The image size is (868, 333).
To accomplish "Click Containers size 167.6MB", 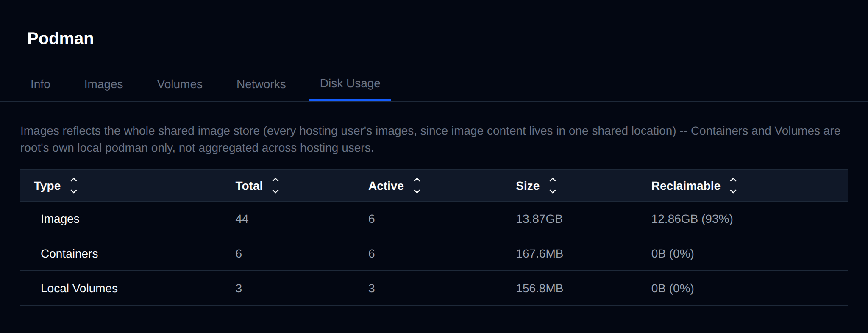I will tap(540, 253).
